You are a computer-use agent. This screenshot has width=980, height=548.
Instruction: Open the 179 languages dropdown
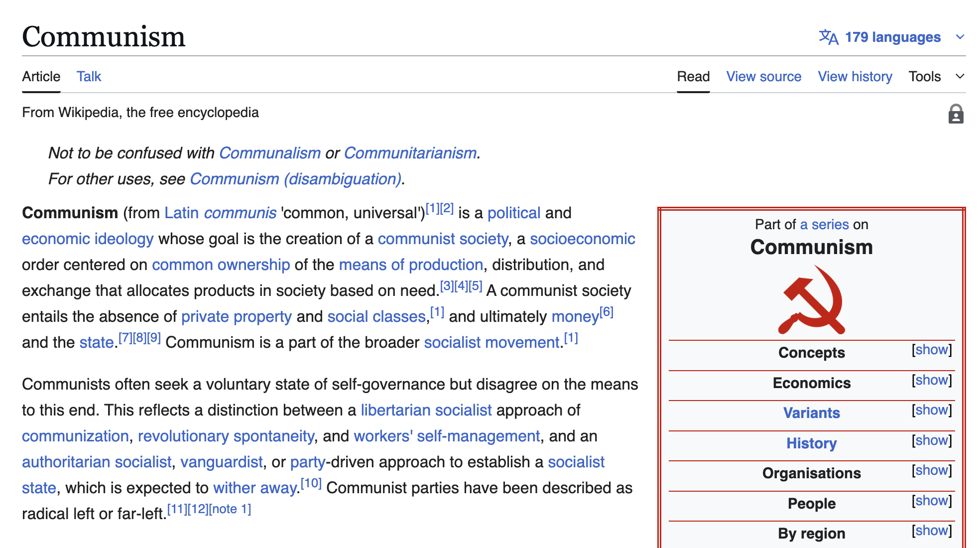click(x=892, y=37)
